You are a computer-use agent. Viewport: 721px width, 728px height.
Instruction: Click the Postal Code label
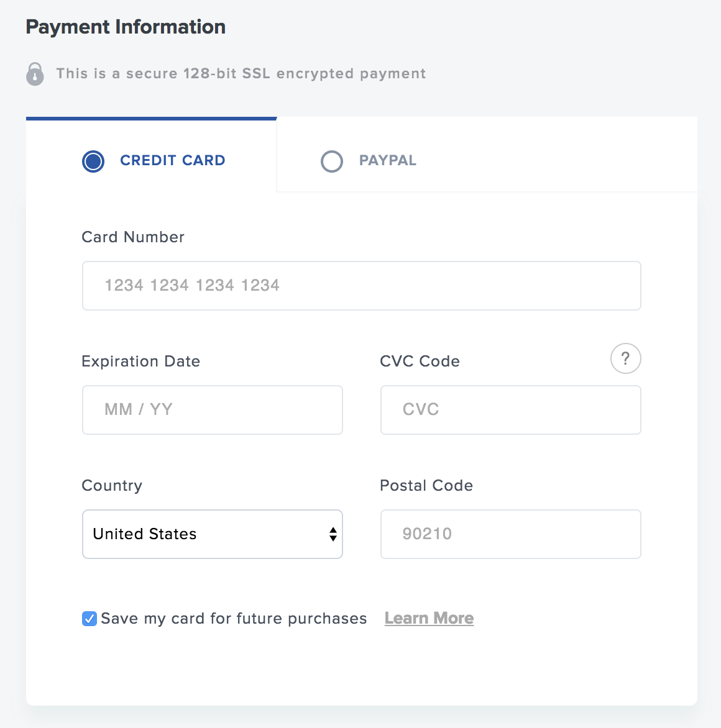coord(426,485)
